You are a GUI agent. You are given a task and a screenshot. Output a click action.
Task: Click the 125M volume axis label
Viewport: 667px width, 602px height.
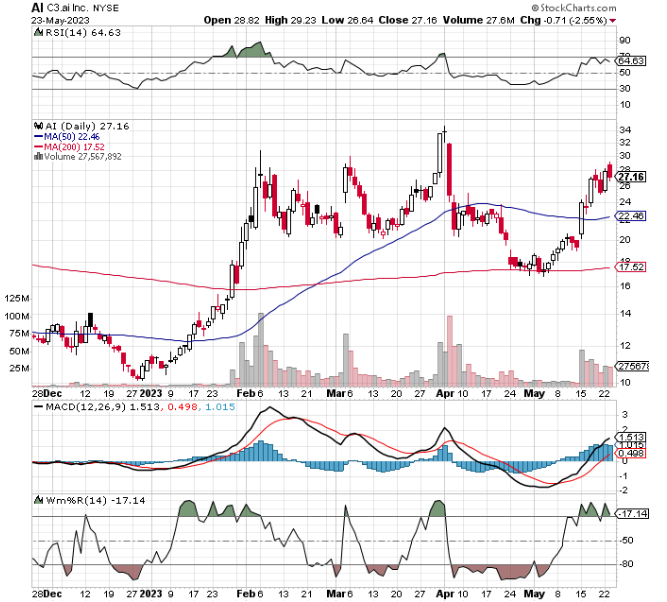[x=17, y=299]
